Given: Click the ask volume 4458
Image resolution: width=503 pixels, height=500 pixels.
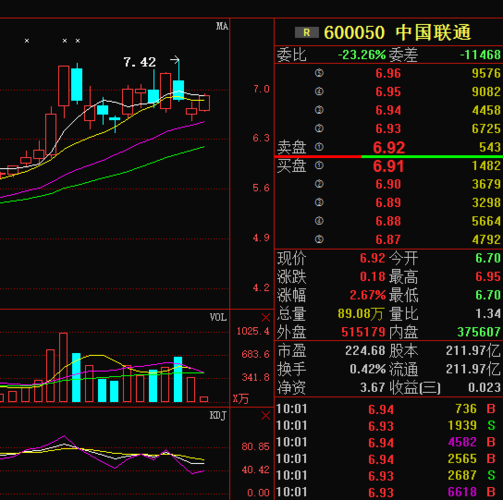Looking at the screenshot, I should (486, 110).
